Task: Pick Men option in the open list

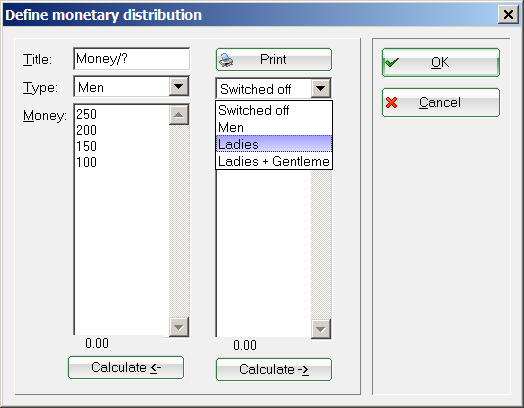Action: 274,127
